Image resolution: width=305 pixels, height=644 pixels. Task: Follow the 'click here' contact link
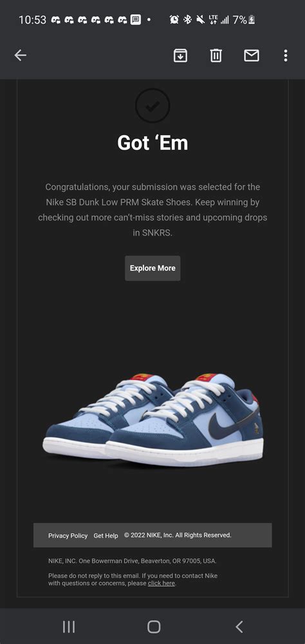(x=162, y=583)
